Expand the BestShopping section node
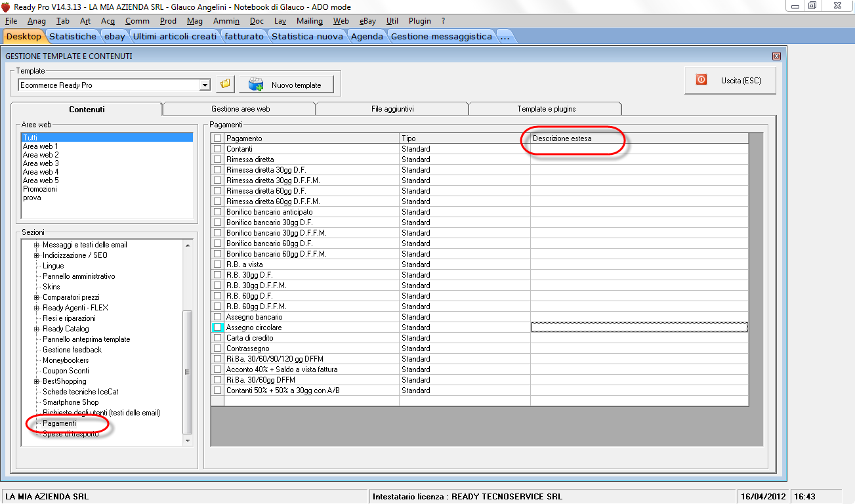The image size is (855, 504). (37, 381)
